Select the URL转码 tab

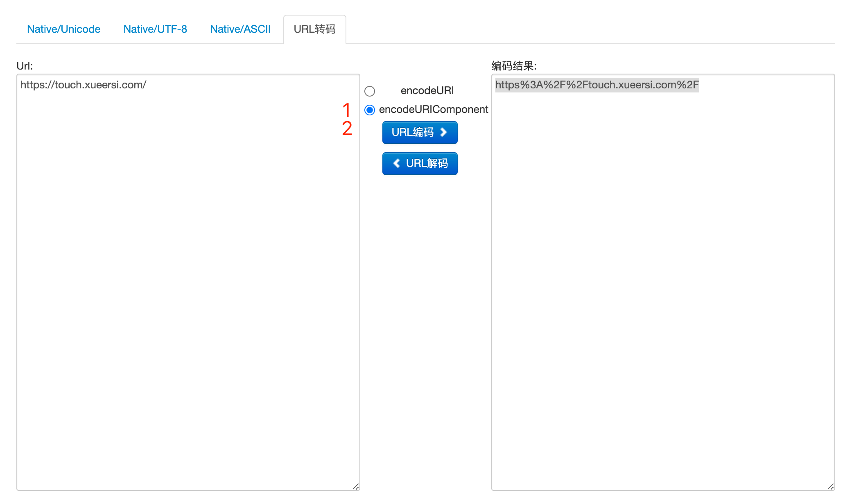pyautogui.click(x=314, y=29)
